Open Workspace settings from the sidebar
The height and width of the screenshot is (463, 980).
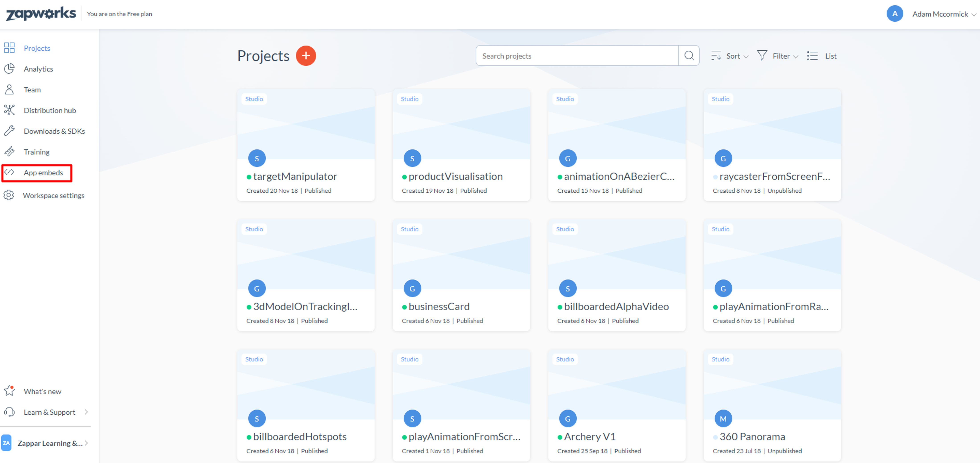point(53,195)
